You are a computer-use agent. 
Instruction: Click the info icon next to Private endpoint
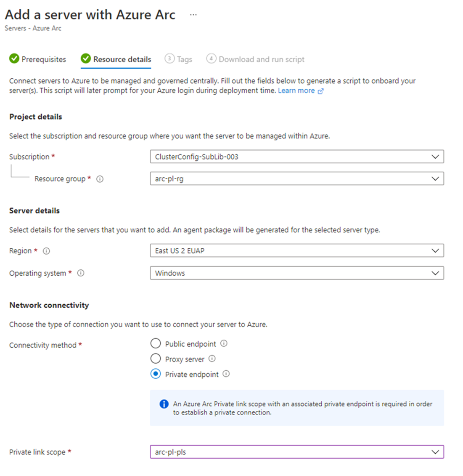point(226,374)
